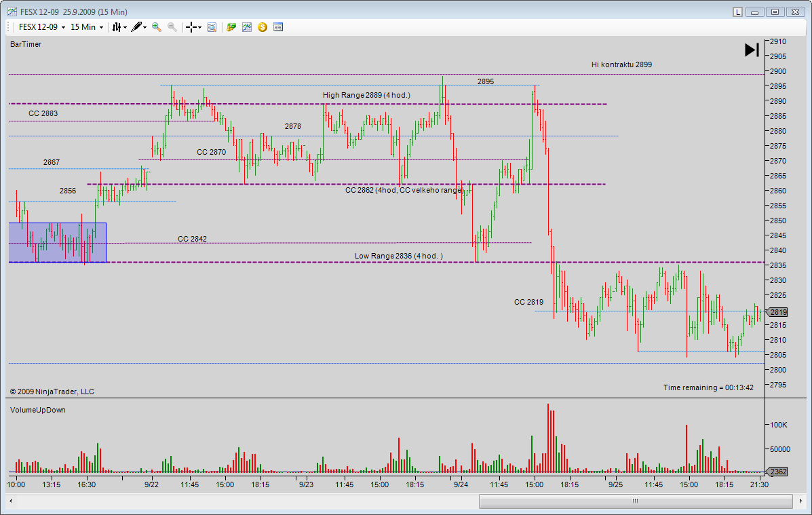This screenshot has height=515, width=812.
Task: Click the VolumeUpDown indicator label
Action: pyautogui.click(x=38, y=410)
